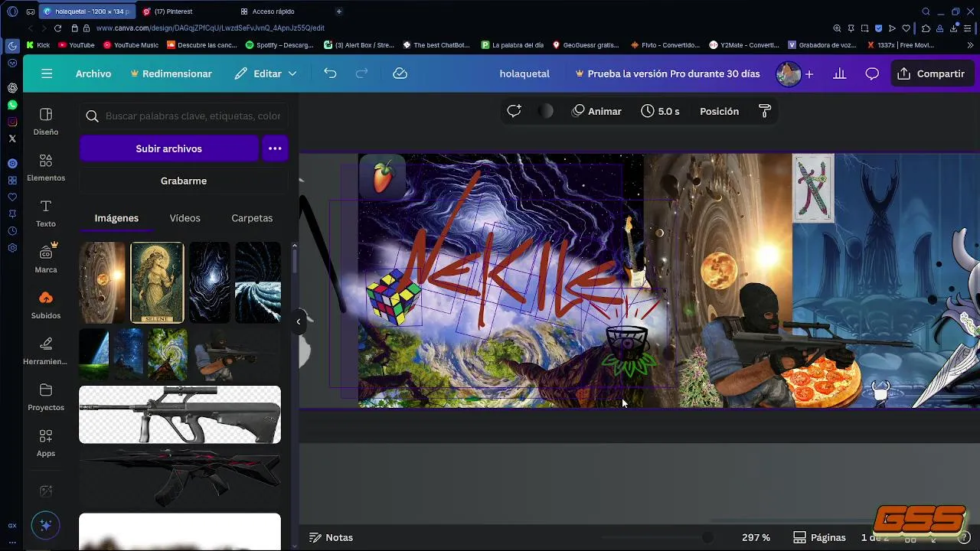
Task: Open the Kick bookmark
Action: point(38,45)
